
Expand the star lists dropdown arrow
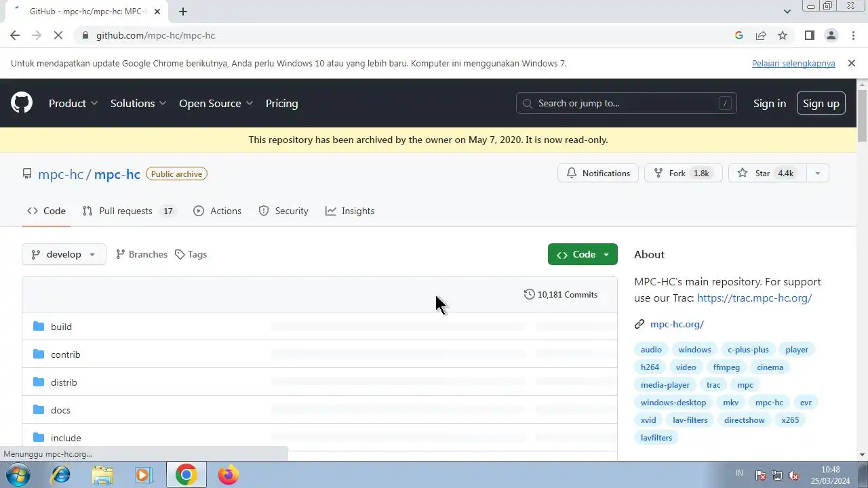click(818, 174)
